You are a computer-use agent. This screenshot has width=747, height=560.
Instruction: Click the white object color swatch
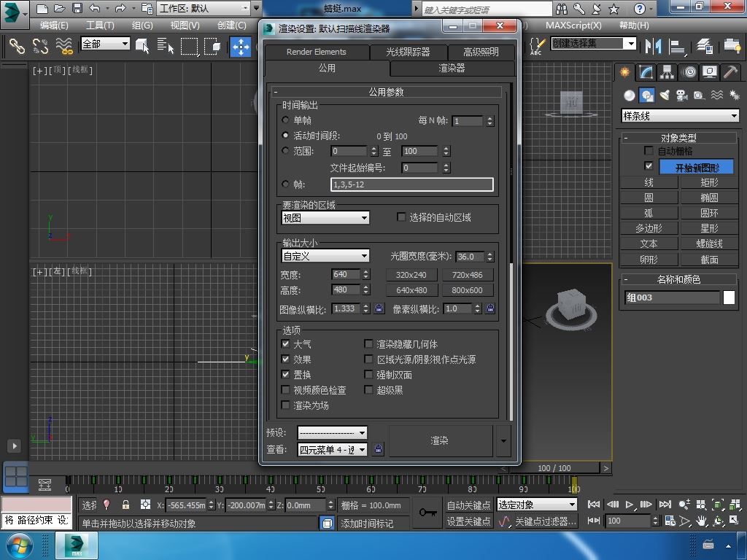click(729, 297)
